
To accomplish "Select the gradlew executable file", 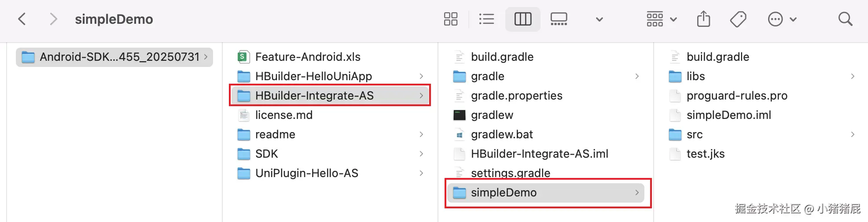I will pos(492,115).
